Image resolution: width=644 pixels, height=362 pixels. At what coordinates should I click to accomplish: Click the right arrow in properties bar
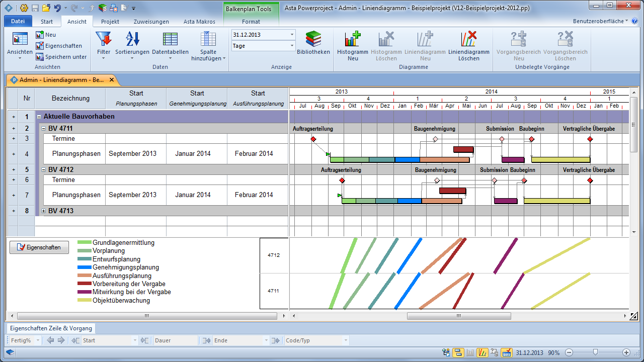(x=61, y=340)
